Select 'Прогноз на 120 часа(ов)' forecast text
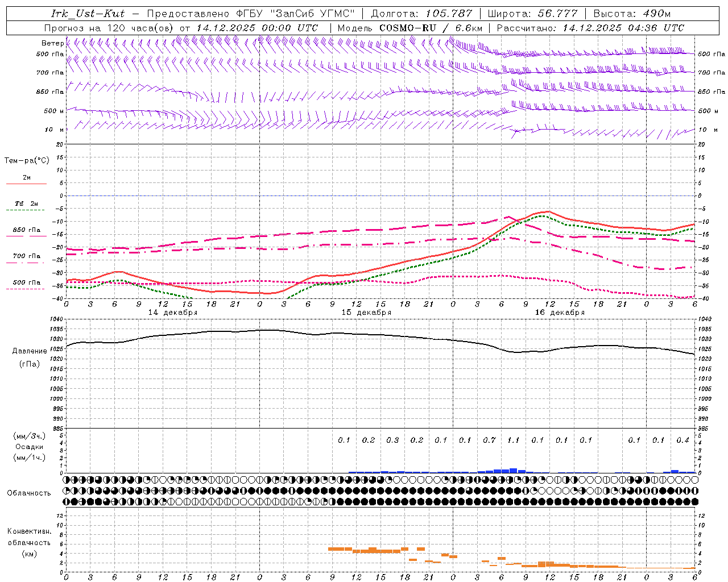The image size is (728, 582). [x=110, y=28]
